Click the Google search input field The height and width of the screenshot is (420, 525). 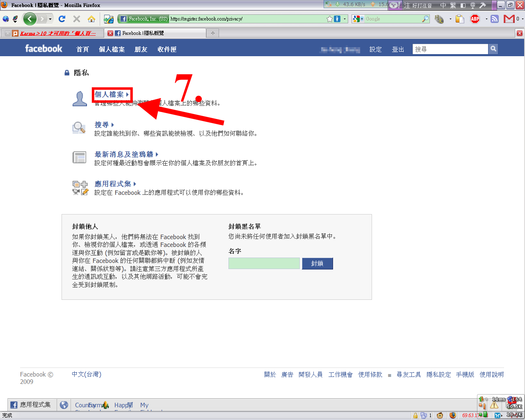click(x=393, y=19)
